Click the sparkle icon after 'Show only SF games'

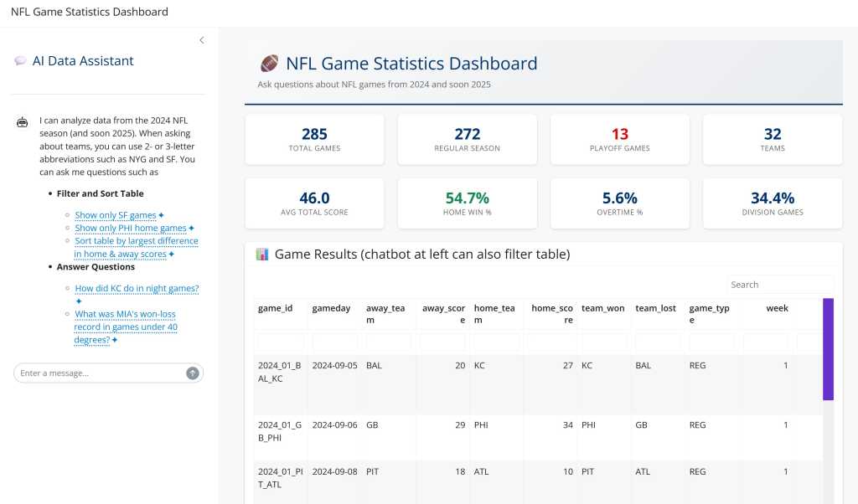(x=162, y=216)
